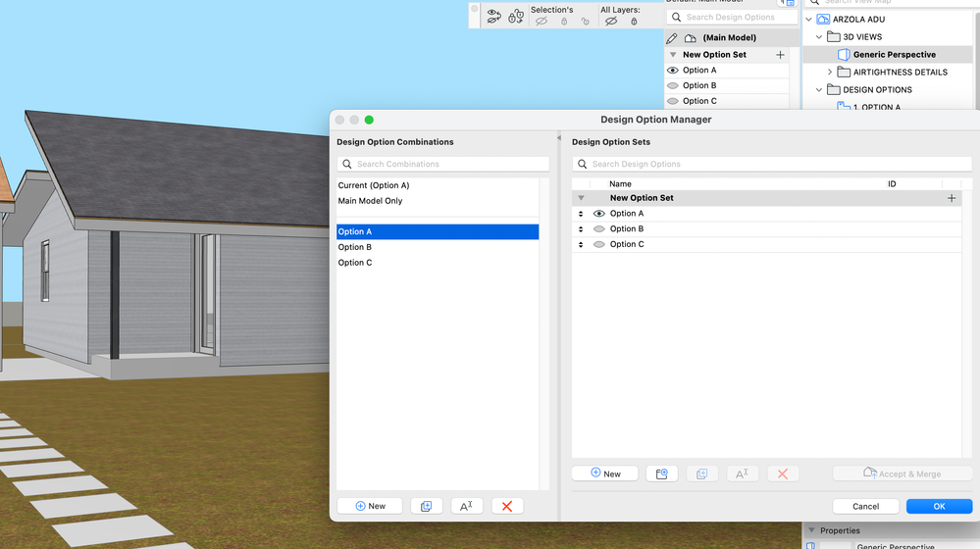
Task: Click ID column header in Design Option Sets
Action: (x=892, y=184)
